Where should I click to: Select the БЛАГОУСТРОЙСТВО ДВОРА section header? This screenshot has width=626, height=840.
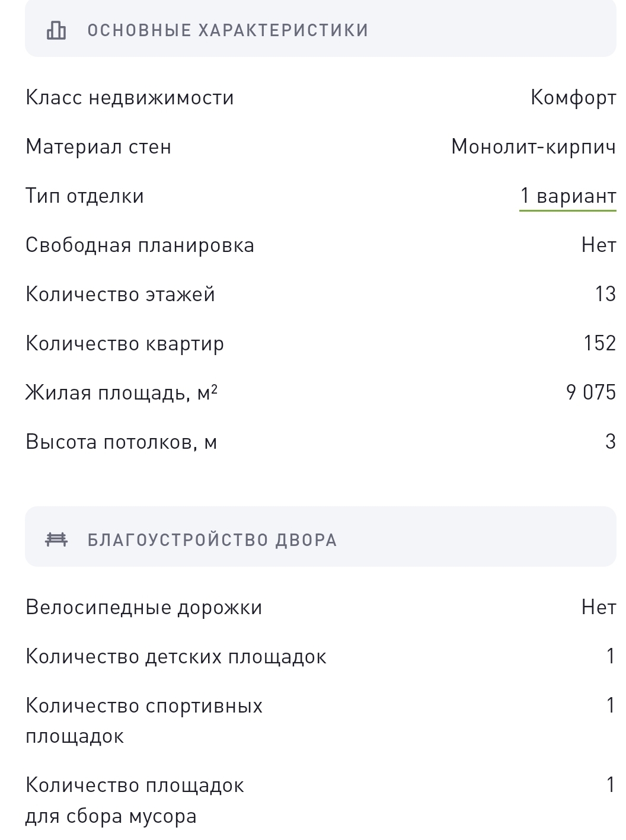(320, 536)
